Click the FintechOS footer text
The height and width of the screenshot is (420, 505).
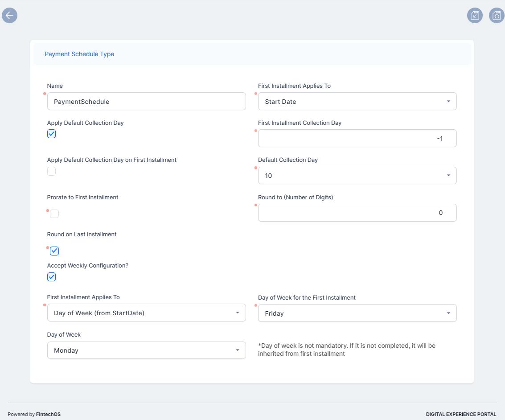point(48,414)
